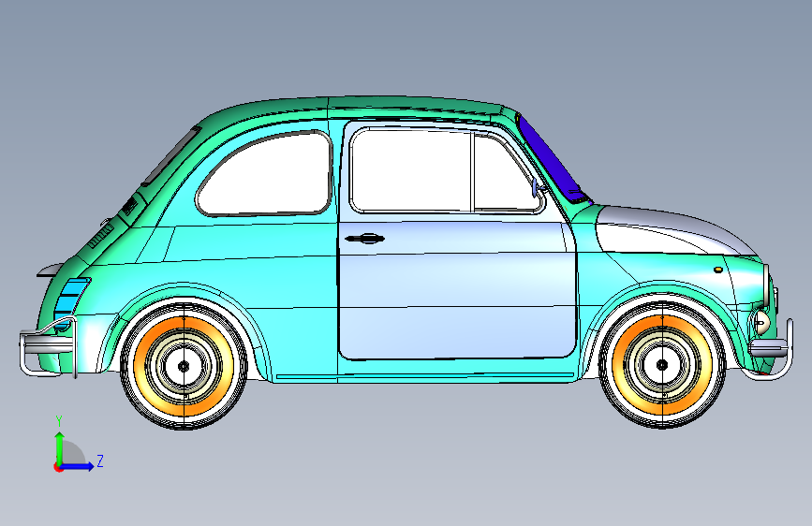Select the rear tail light
The image size is (812, 526).
70,303
